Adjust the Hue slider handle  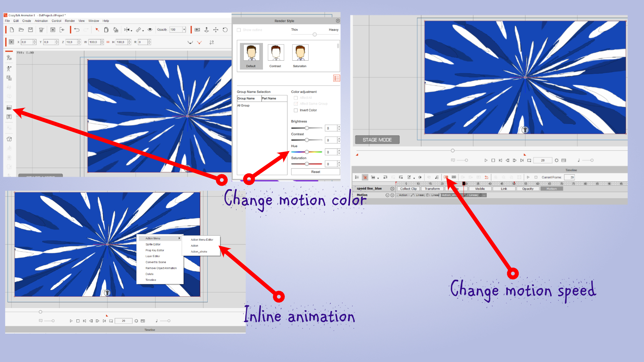click(x=307, y=152)
